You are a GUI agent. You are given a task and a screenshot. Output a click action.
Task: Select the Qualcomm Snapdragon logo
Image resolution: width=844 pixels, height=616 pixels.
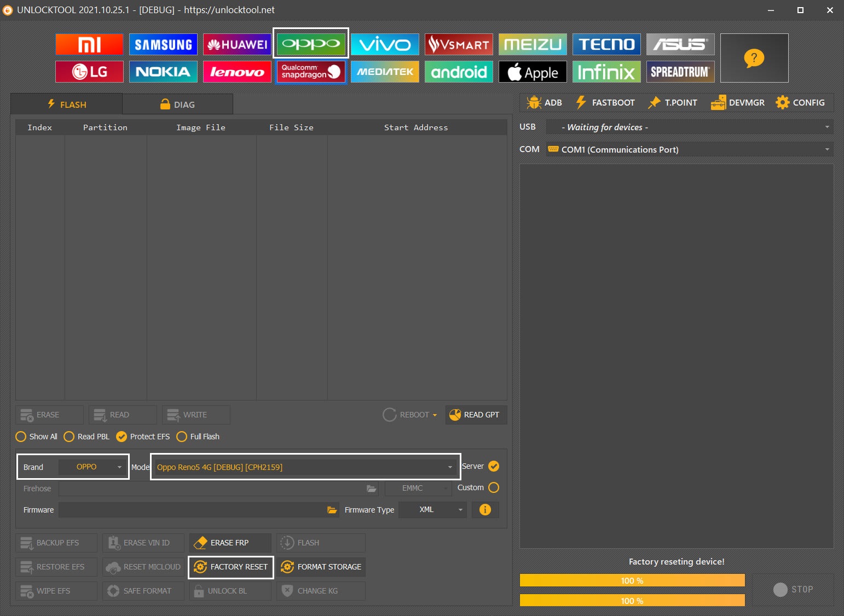click(311, 72)
